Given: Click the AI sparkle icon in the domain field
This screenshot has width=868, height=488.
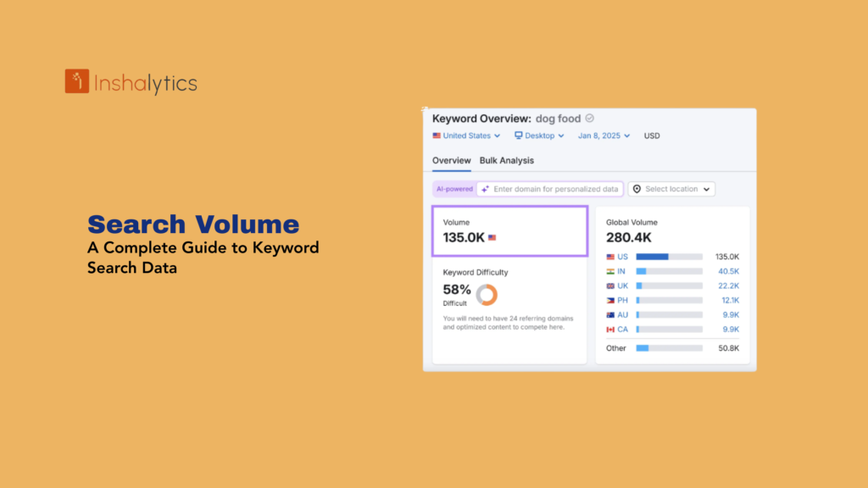Looking at the screenshot, I should tap(484, 189).
